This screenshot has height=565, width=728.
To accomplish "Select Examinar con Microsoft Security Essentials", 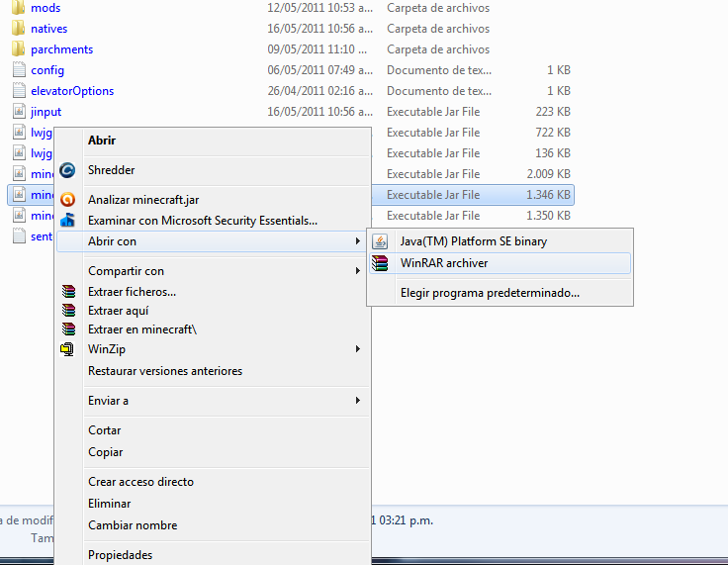I will point(213,221).
